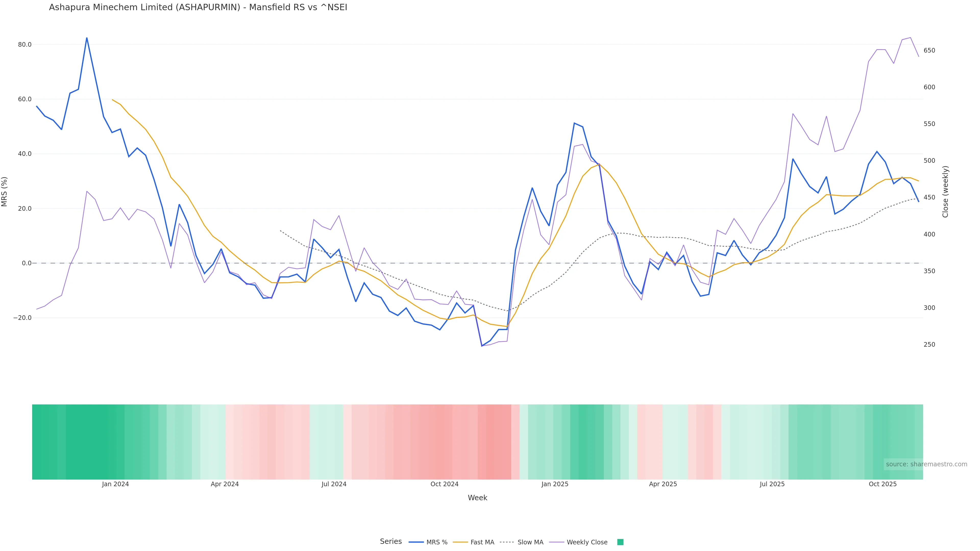Hide the Weekly Close legend series
The image size is (980, 551).
coord(587,542)
